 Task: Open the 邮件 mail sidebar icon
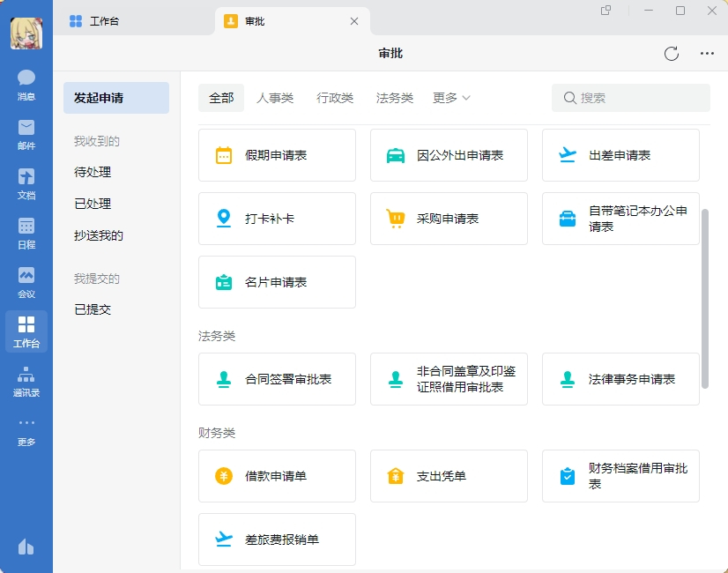(x=26, y=137)
